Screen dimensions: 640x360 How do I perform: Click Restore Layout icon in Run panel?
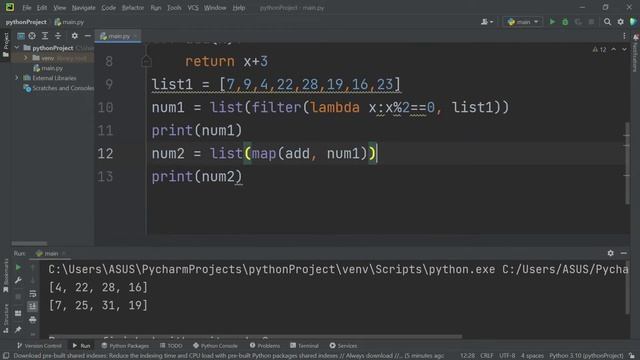[18, 313]
